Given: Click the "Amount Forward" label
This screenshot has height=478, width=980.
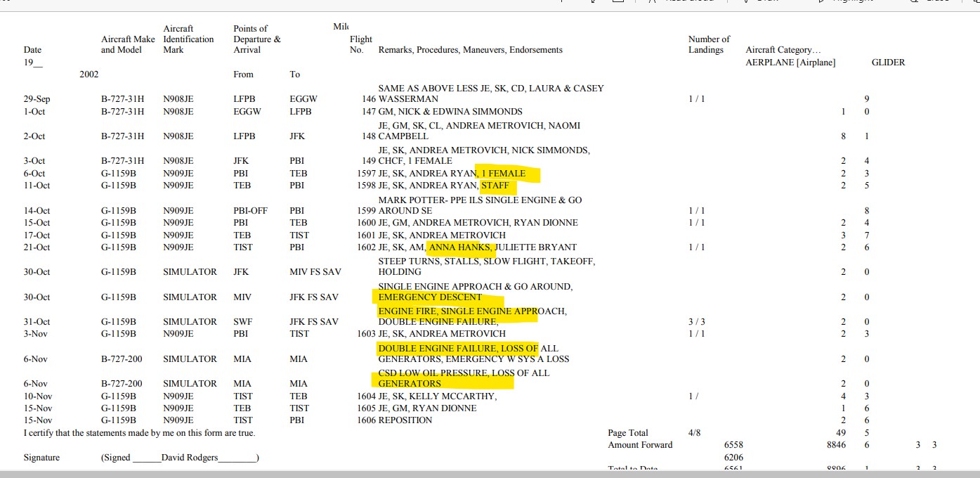Looking at the screenshot, I should [x=640, y=445].
